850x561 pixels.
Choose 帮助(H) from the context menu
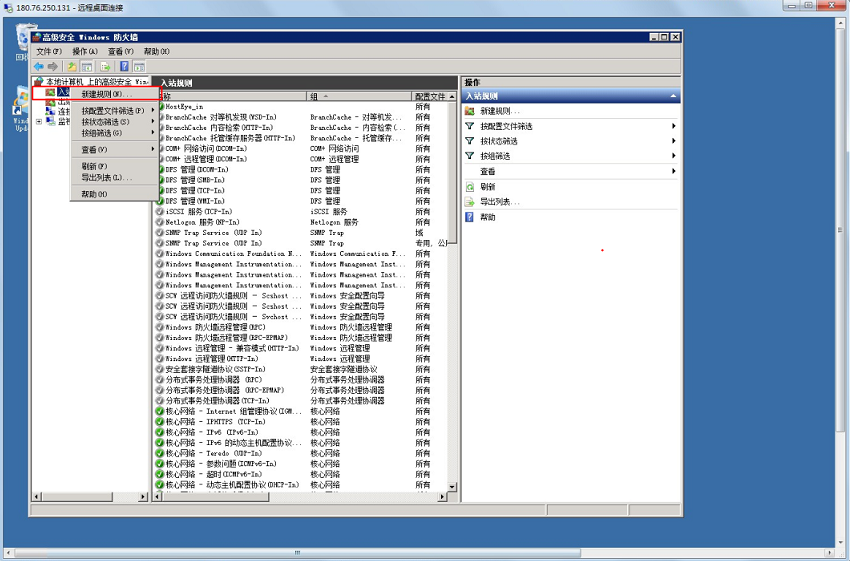click(x=114, y=194)
